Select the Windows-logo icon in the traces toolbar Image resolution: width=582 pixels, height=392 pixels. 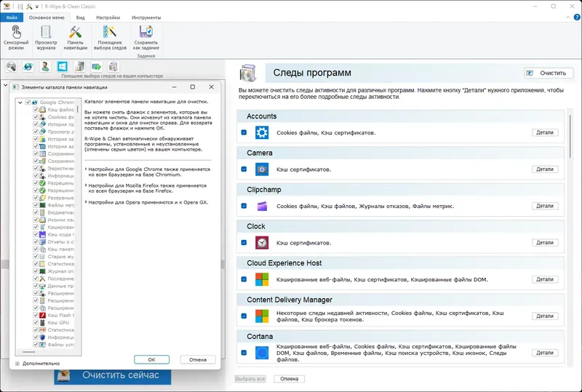coord(63,67)
